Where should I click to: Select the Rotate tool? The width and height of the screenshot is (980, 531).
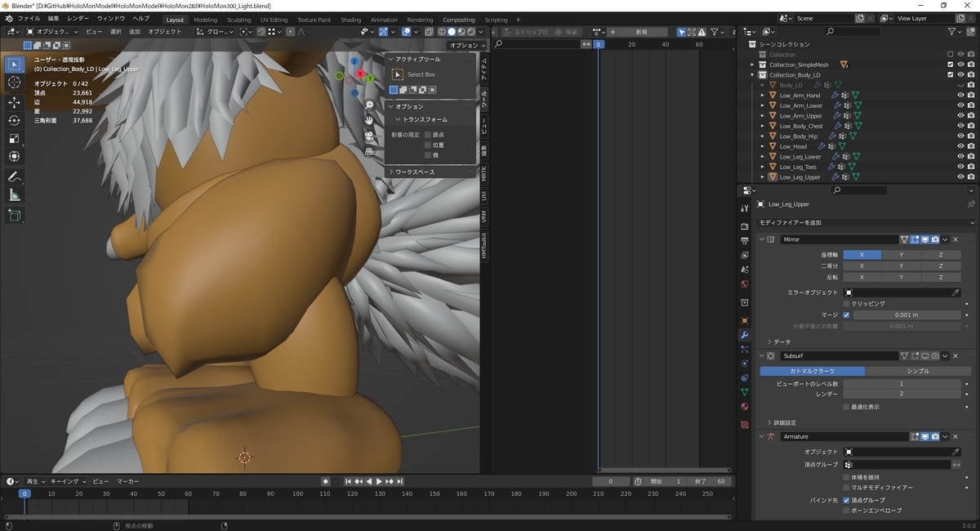[15, 120]
